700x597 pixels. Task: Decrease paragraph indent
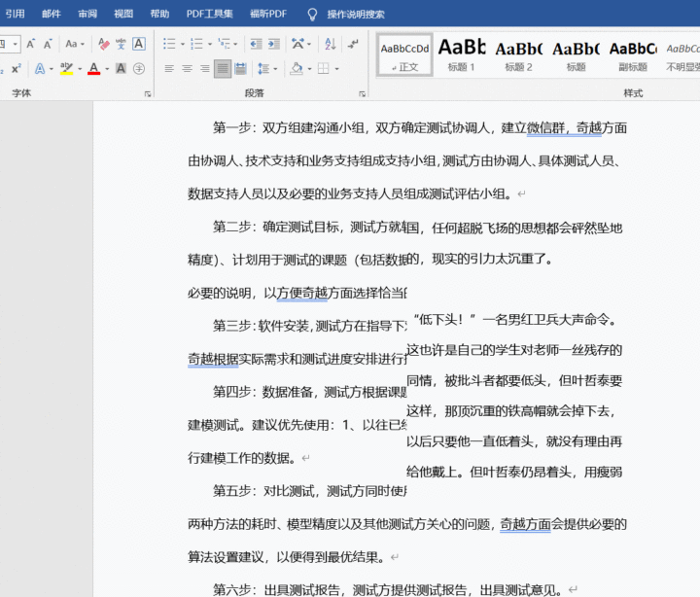pyautogui.click(x=255, y=44)
